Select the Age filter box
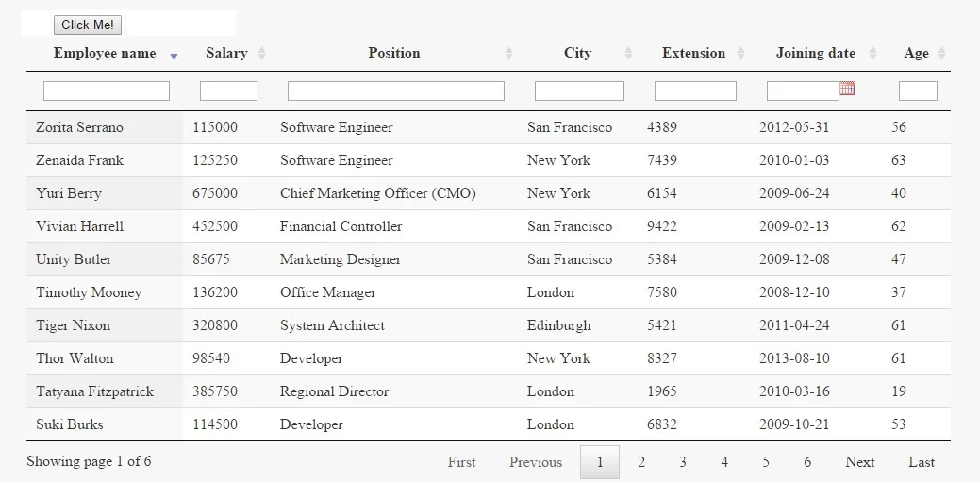Screen dimensions: 980x482 pos(918,91)
